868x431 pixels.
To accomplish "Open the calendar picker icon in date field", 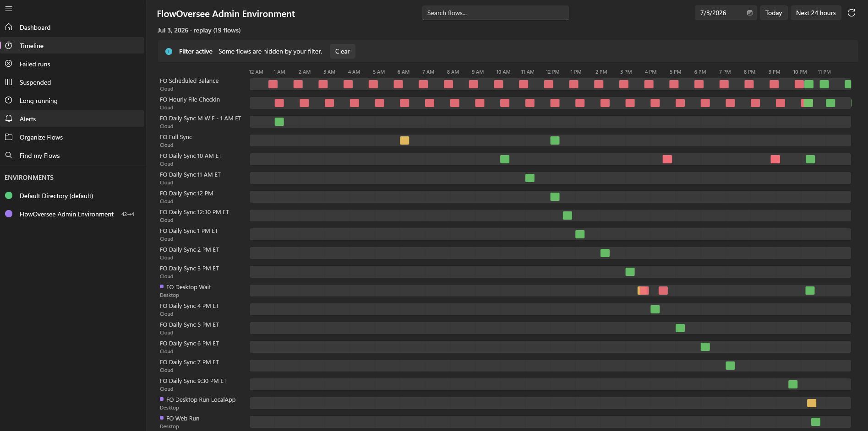I will tap(750, 13).
